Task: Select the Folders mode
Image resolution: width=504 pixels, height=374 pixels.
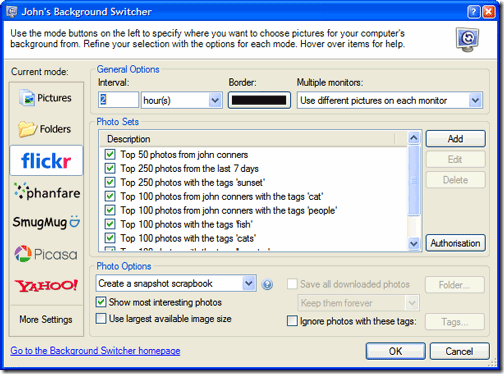Action: 46,129
